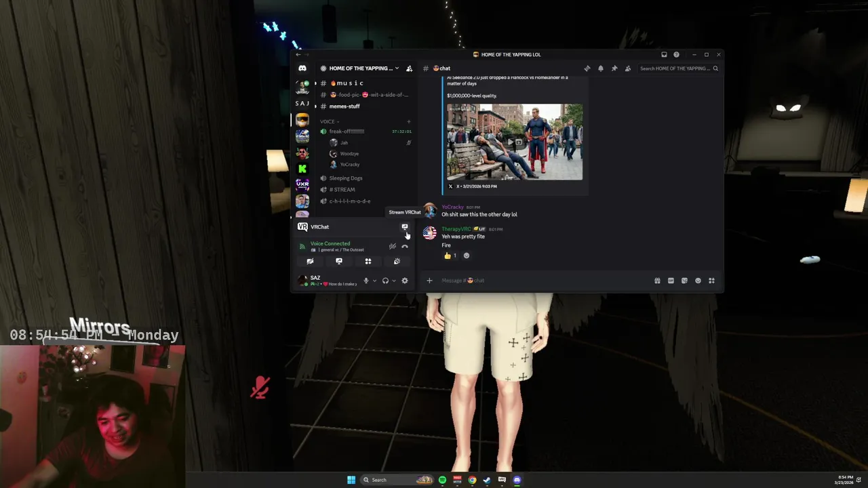
Task: Click the back arrow in Discord title bar
Action: point(298,55)
